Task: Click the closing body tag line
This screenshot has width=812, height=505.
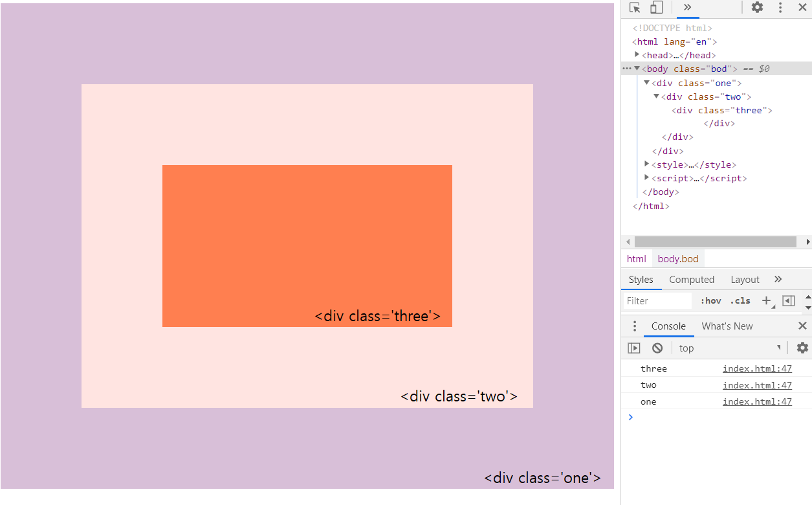Action: [x=661, y=192]
